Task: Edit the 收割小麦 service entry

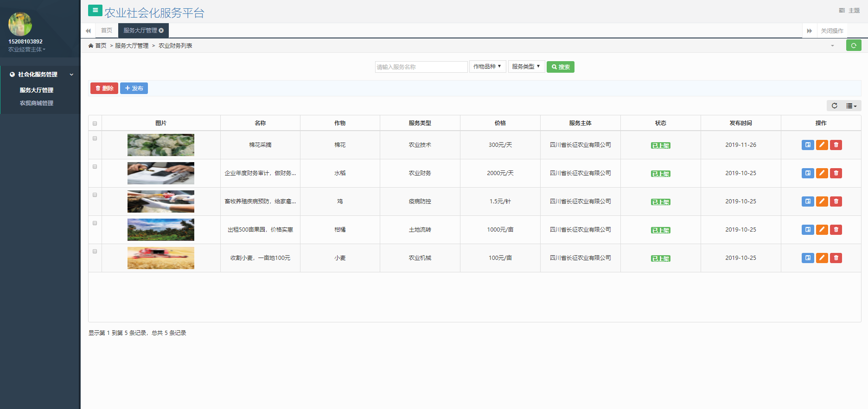Action: click(822, 258)
